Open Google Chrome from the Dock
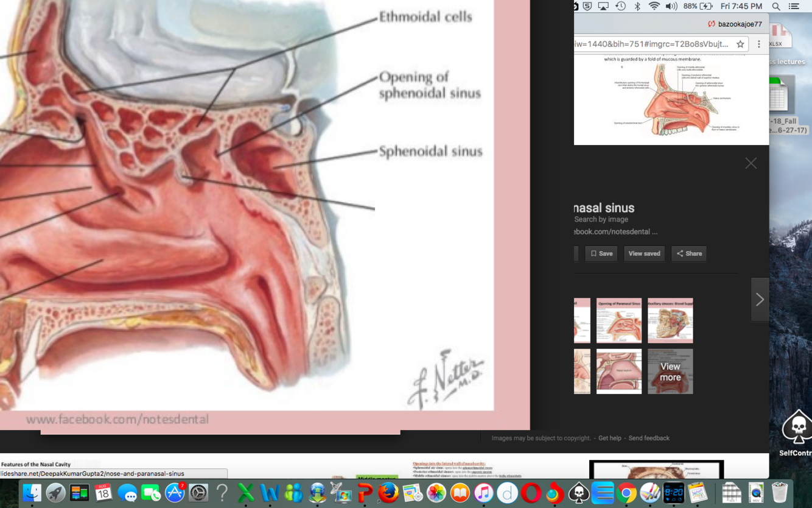The width and height of the screenshot is (812, 508). [626, 492]
